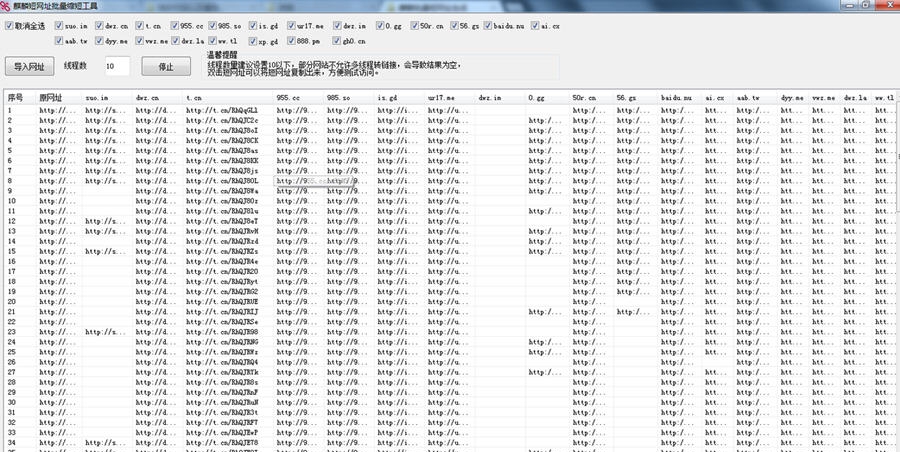This screenshot has height=452, width=900.
Task: Sort by the suo.im column header
Action: click(x=107, y=98)
